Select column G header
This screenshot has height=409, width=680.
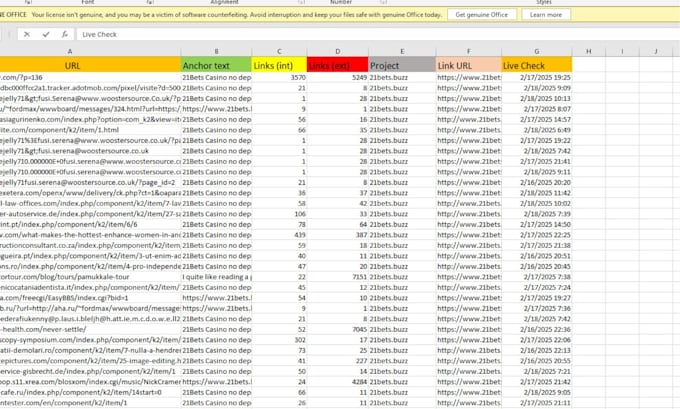536,52
